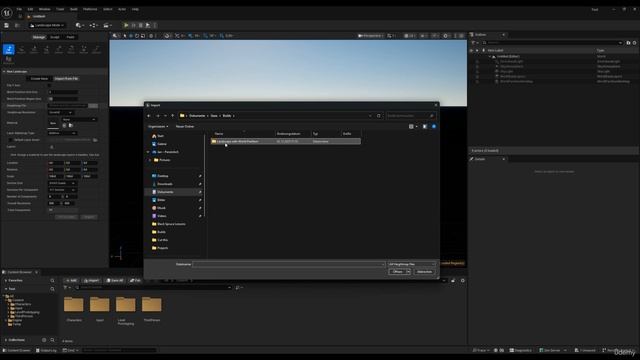640x360 pixels.
Task: Click the Stop simulation icon in the toolbar
Action: [x=141, y=25]
